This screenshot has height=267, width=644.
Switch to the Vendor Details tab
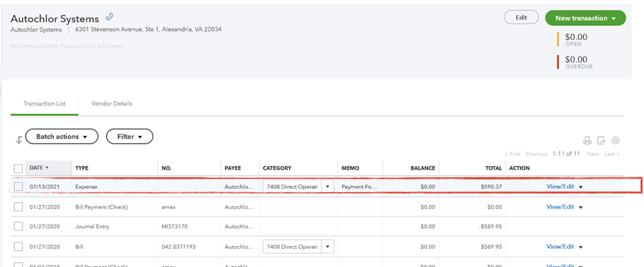tap(111, 104)
